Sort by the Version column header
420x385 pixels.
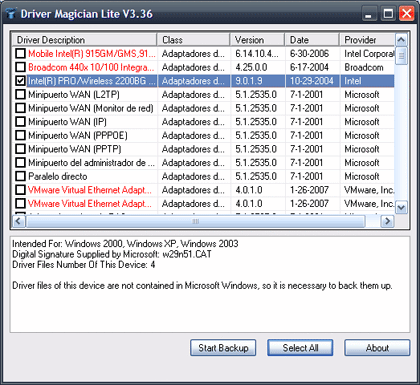click(x=257, y=40)
